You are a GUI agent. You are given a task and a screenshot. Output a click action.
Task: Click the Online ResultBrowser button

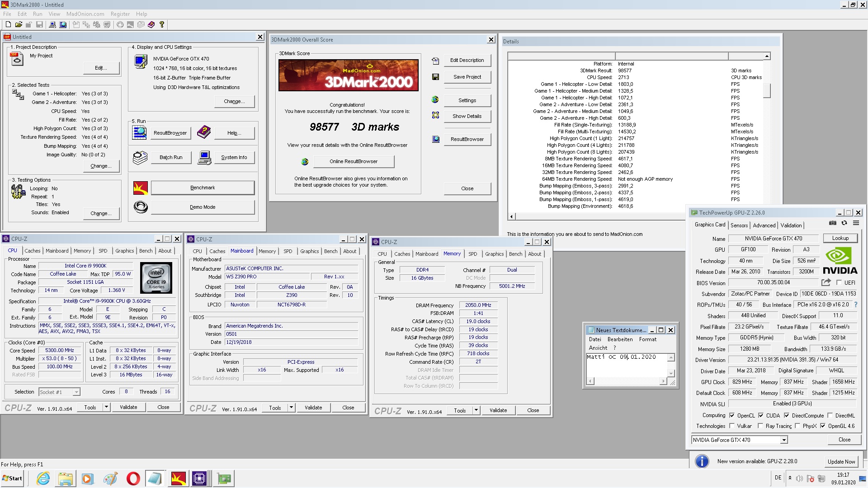click(x=354, y=161)
